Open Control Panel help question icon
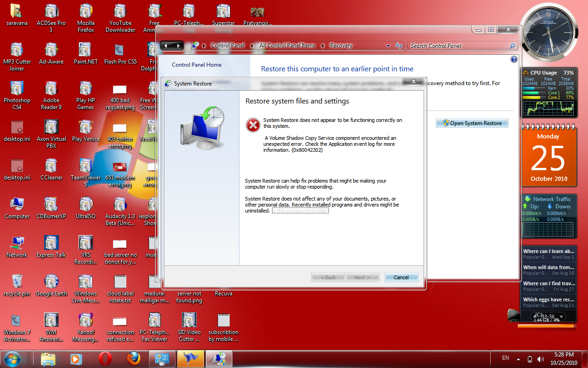 (x=514, y=59)
